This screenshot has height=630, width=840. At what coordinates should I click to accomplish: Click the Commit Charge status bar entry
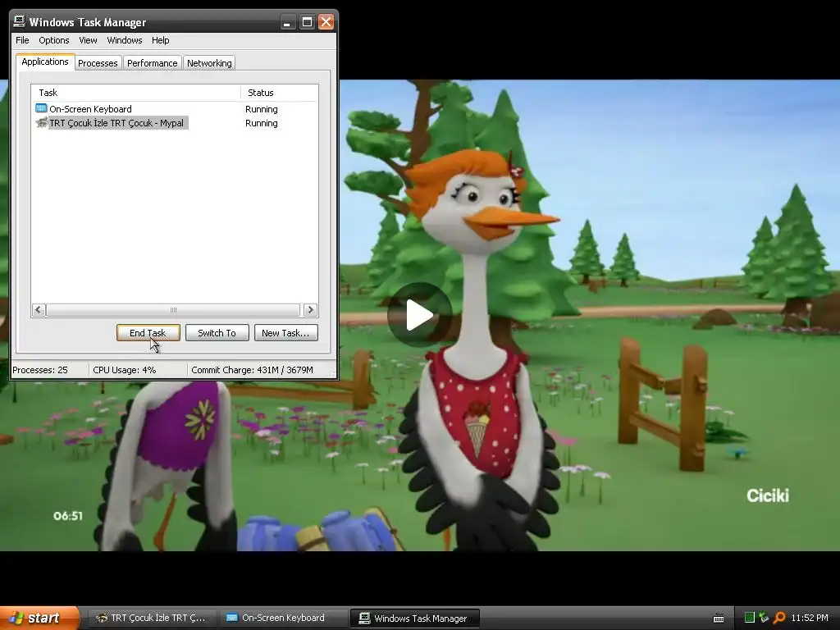[252, 370]
